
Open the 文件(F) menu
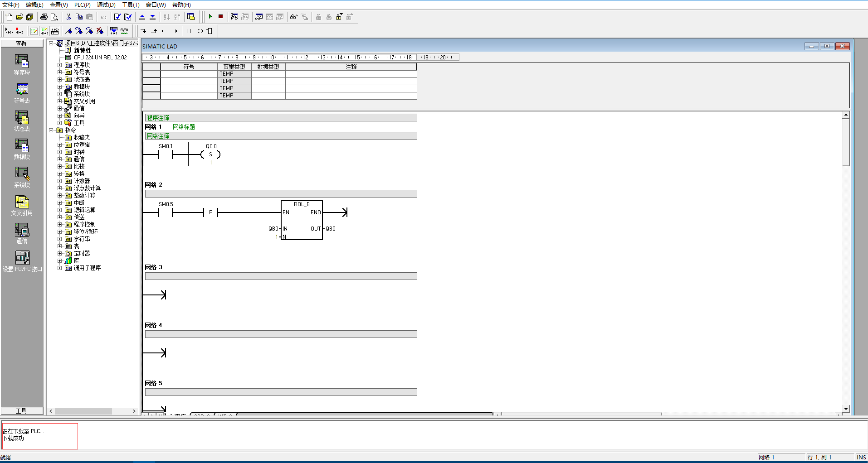[11, 5]
